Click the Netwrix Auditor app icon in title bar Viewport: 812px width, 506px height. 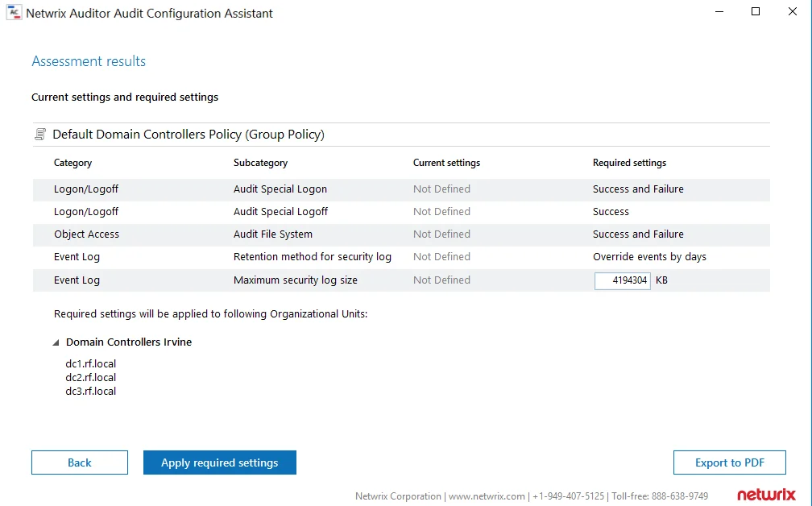click(x=14, y=12)
